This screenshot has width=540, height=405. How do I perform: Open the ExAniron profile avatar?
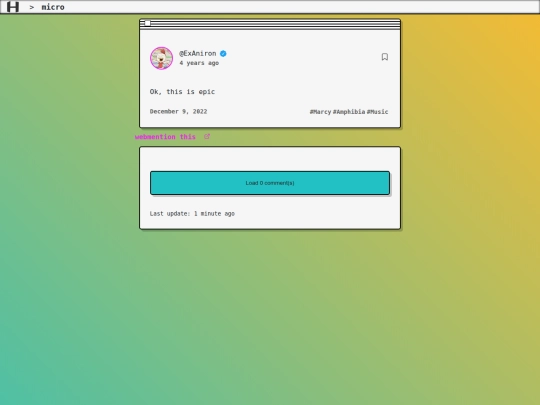coord(162,58)
